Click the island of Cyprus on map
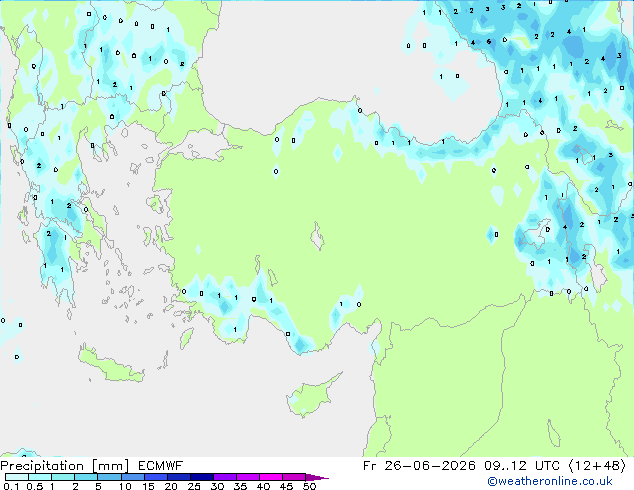 (x=311, y=396)
